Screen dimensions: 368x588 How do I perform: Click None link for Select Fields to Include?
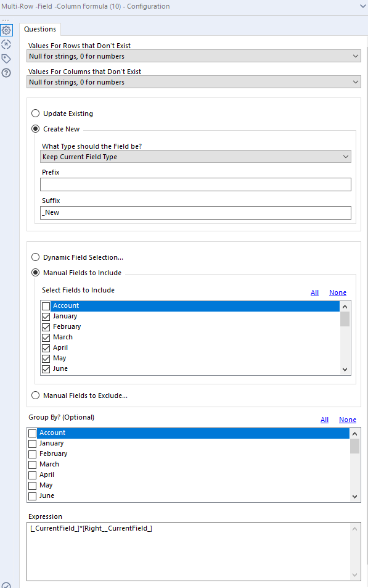[x=338, y=292]
